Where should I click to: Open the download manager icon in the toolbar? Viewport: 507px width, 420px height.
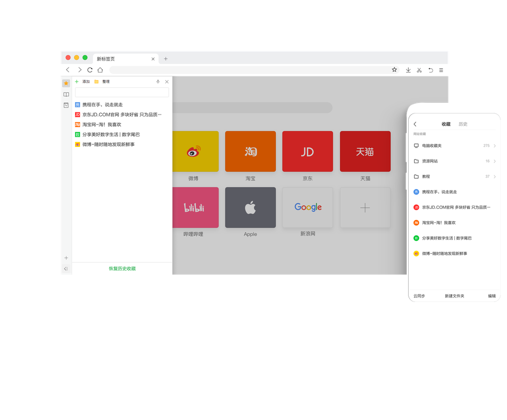(408, 70)
